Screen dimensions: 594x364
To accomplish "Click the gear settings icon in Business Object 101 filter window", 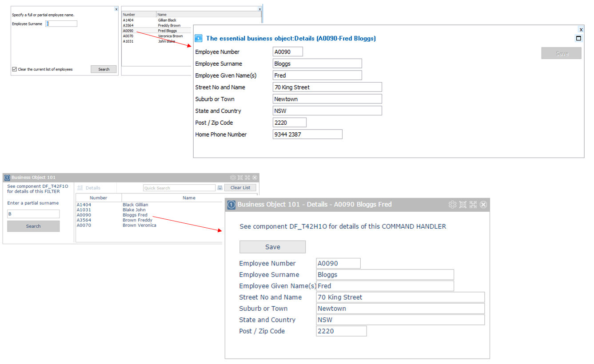I will (233, 178).
